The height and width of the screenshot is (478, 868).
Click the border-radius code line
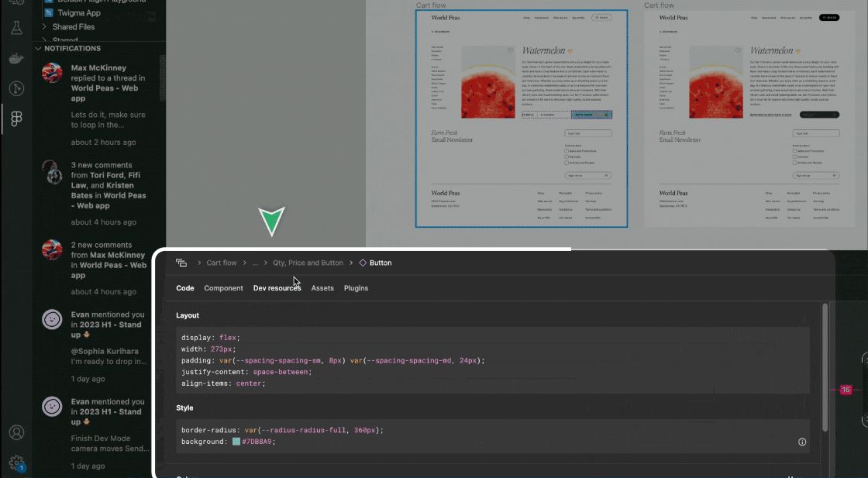click(282, 430)
